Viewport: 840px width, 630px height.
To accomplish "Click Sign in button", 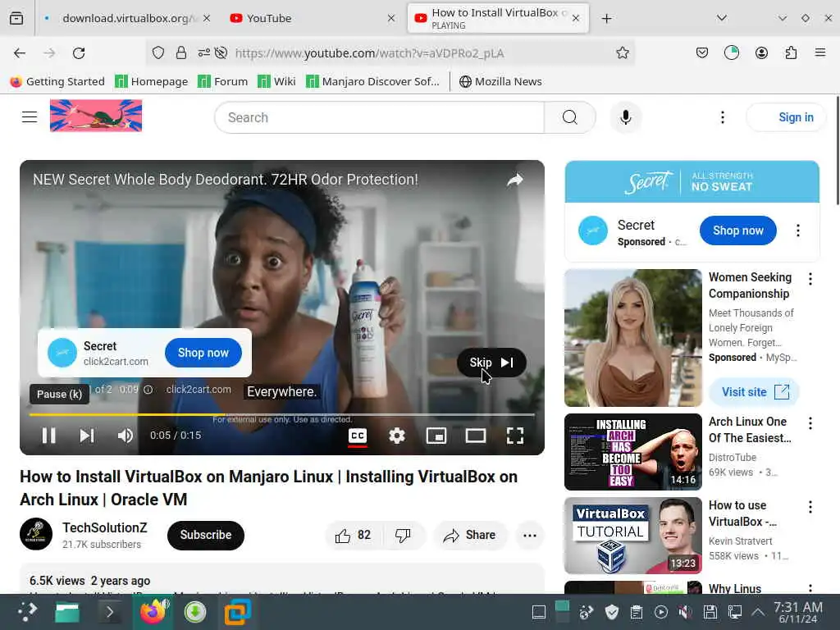I will pos(787,117).
